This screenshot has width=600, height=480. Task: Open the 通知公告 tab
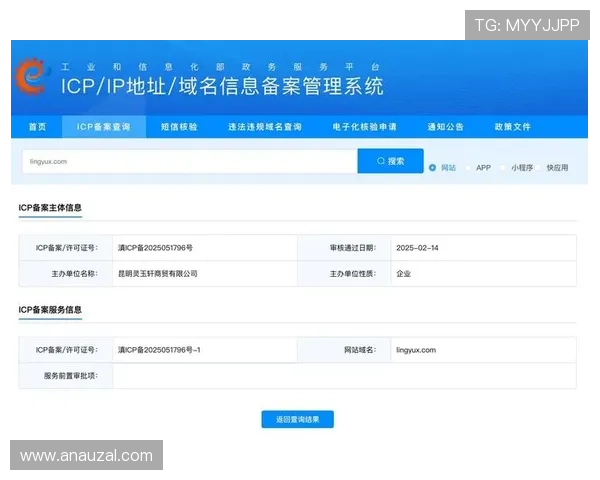(x=445, y=127)
